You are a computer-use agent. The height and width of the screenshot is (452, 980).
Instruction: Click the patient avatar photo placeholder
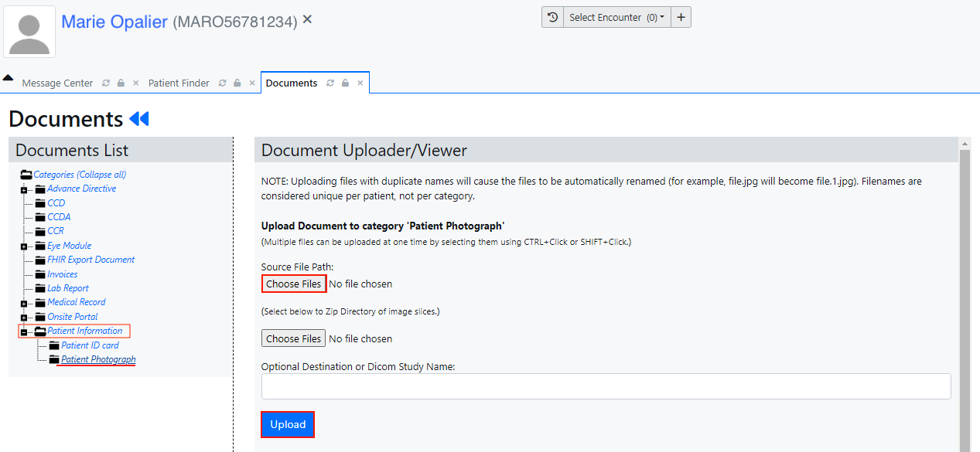pyautogui.click(x=29, y=32)
